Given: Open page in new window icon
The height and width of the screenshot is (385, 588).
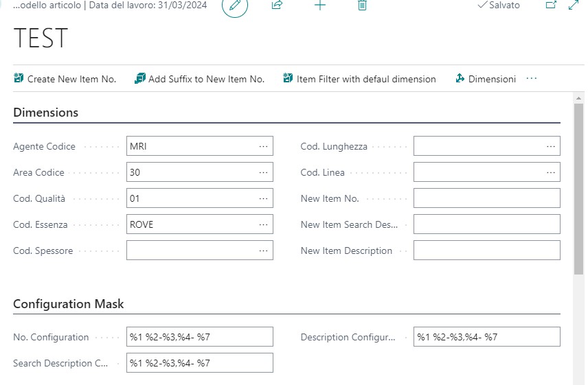Looking at the screenshot, I should [551, 5].
